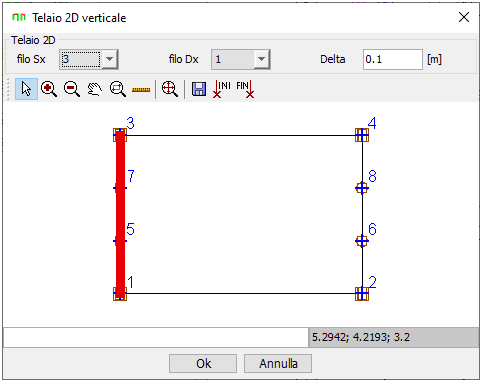The width and height of the screenshot is (482, 382).
Task: Click the Delta value input field
Action: tap(393, 59)
